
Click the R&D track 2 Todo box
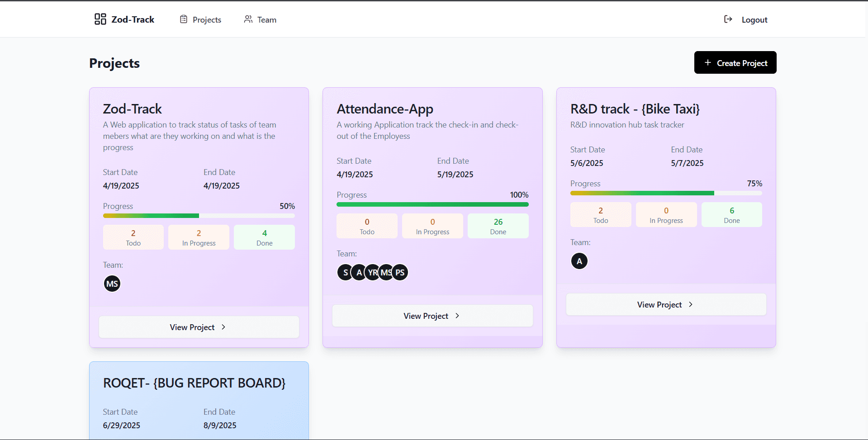(x=601, y=215)
